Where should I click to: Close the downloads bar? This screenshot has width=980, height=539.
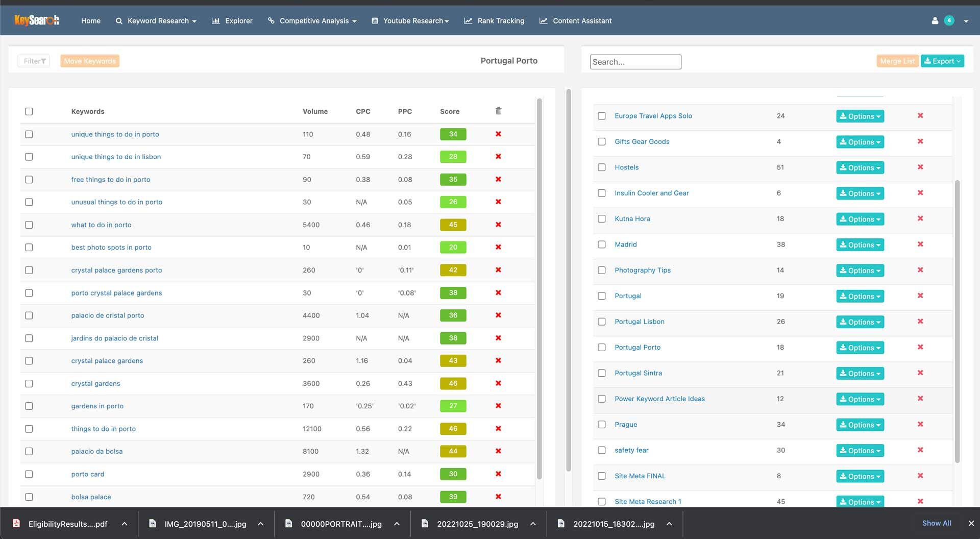point(971,523)
